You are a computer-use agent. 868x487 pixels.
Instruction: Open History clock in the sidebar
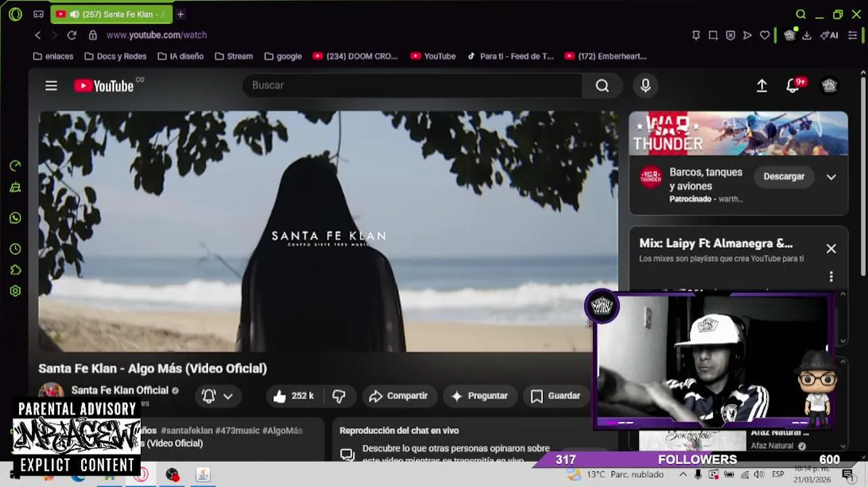point(16,249)
